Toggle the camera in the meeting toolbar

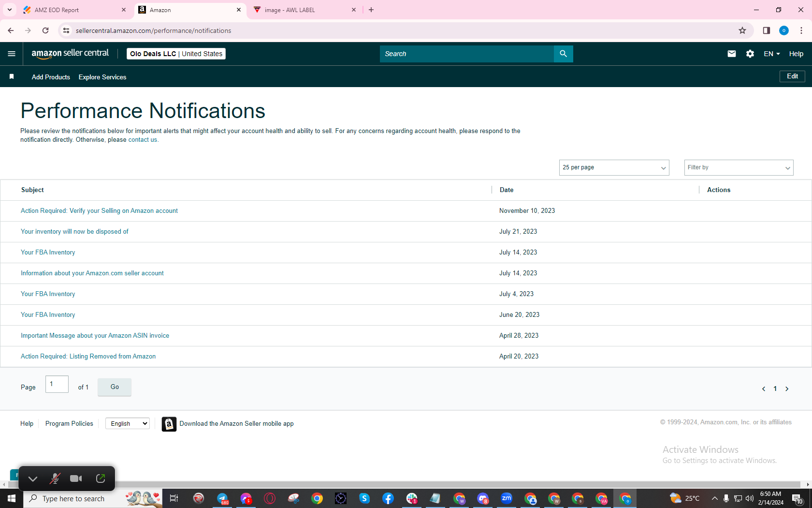click(x=76, y=478)
